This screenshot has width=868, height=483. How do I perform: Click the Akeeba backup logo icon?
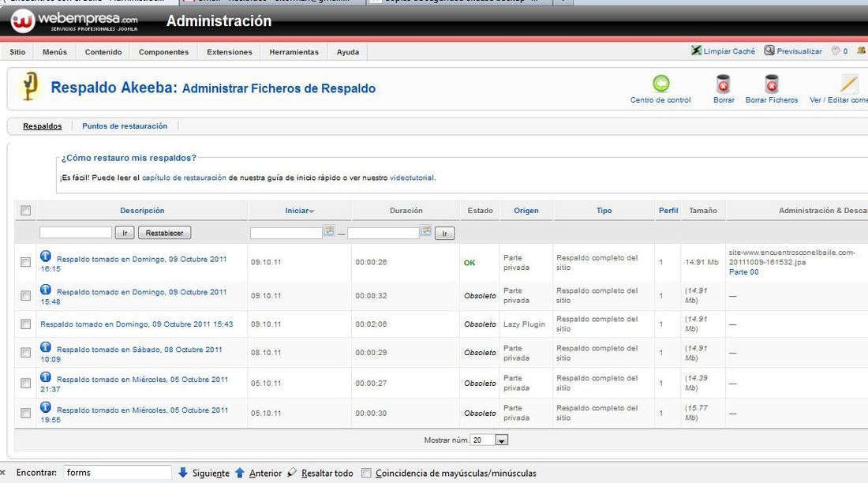tap(30, 87)
